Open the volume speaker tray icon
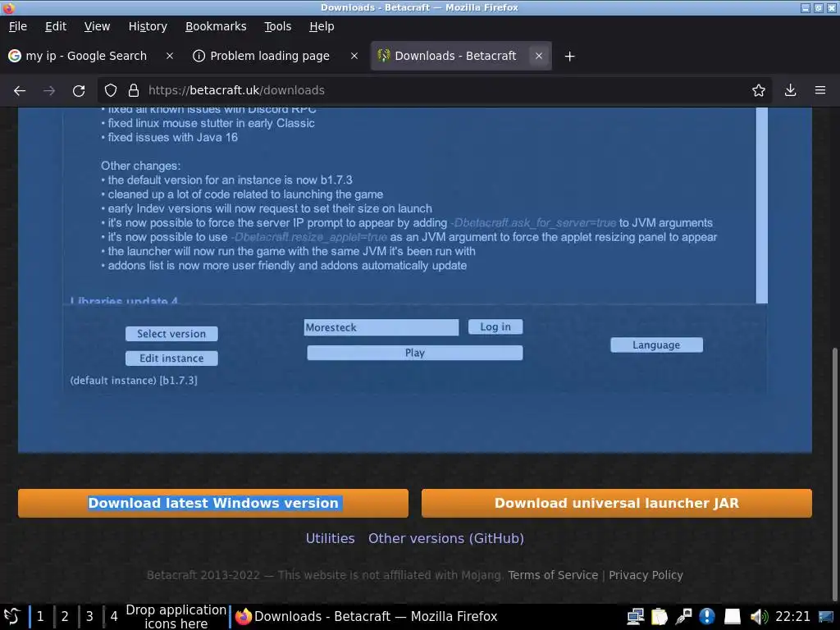This screenshot has height=630, width=840. [x=759, y=617]
